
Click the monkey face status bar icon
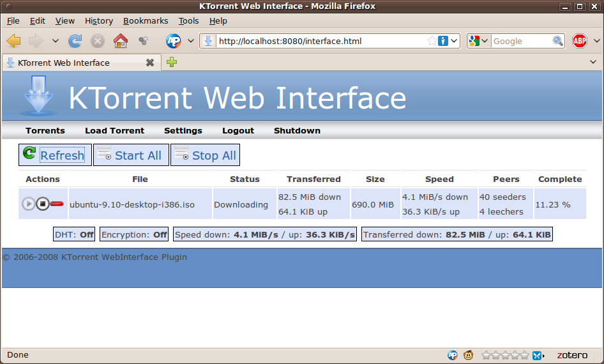point(468,355)
